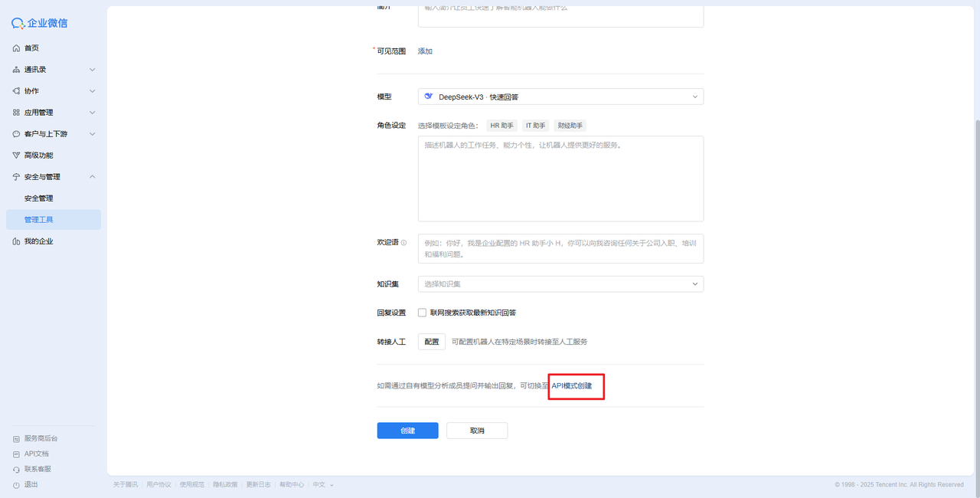Open the 中文 language switcher in footer
This screenshot has width=980, height=498.
coord(322,485)
